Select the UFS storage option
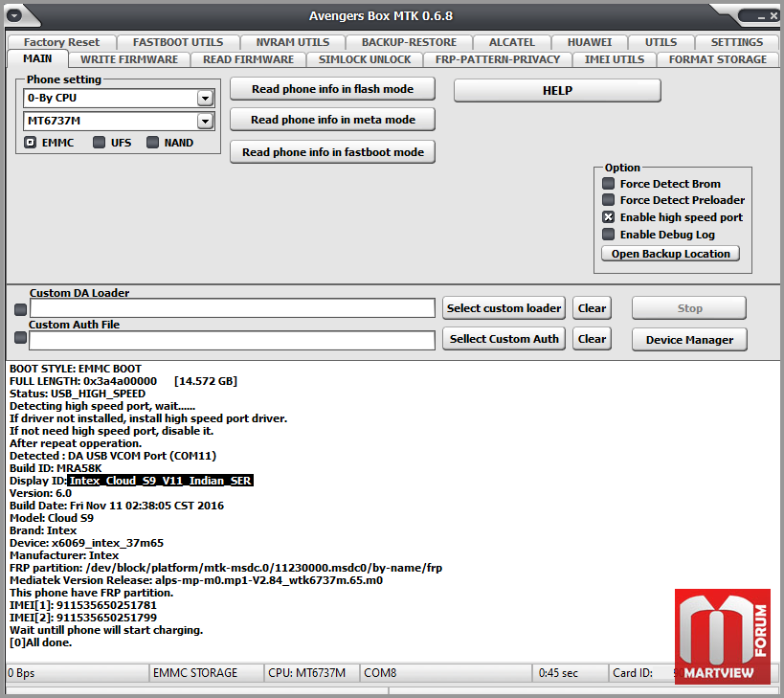The image size is (784, 698). pos(99,143)
